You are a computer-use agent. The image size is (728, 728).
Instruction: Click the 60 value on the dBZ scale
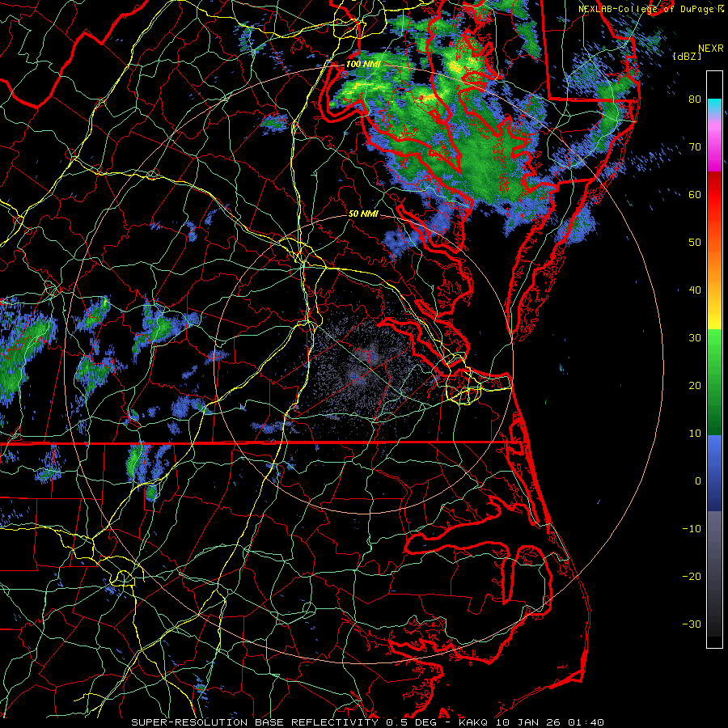pos(695,194)
